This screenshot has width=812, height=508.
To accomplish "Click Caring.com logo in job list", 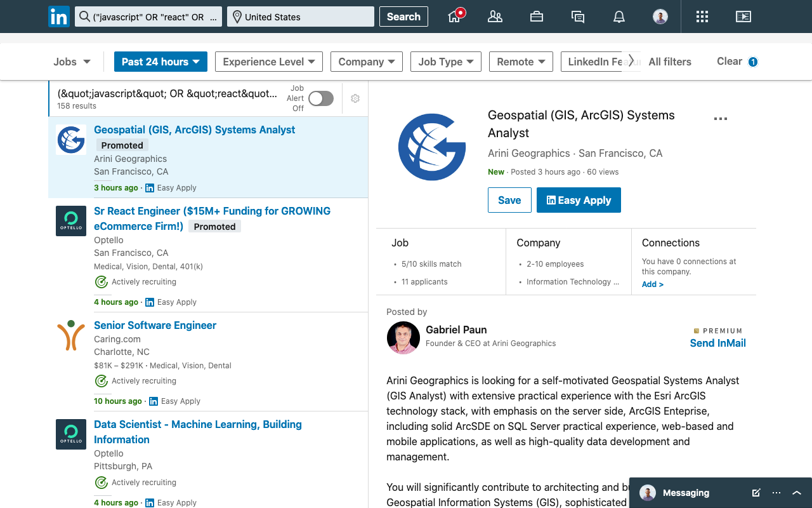I will click(x=71, y=335).
